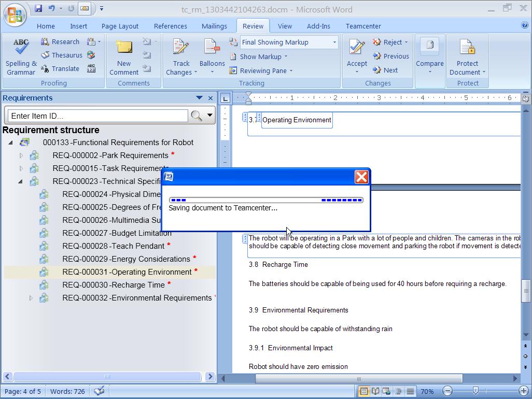The image size is (532, 399).
Task: Run Spelling & Grammar check
Action: pos(21,56)
